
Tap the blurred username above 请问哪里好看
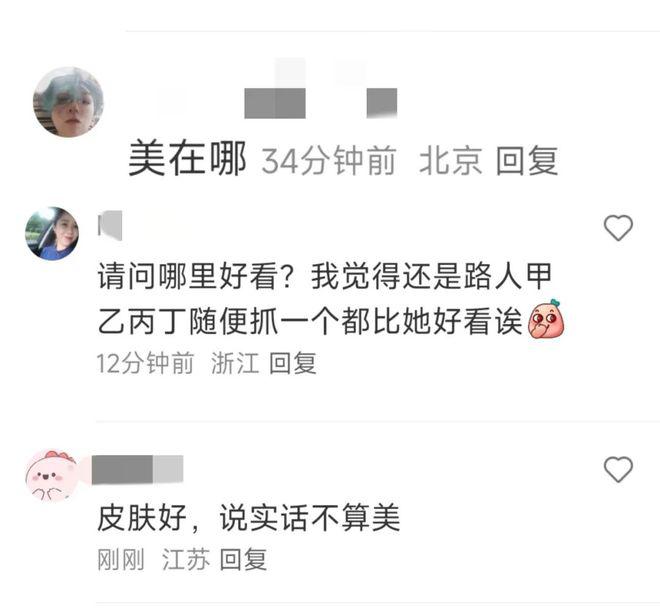pos(110,226)
